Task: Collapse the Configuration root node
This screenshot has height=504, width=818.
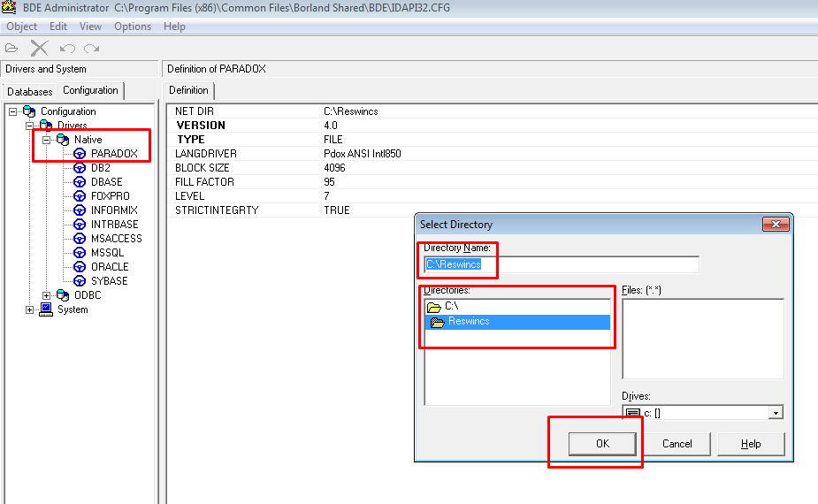Action: click(x=13, y=111)
